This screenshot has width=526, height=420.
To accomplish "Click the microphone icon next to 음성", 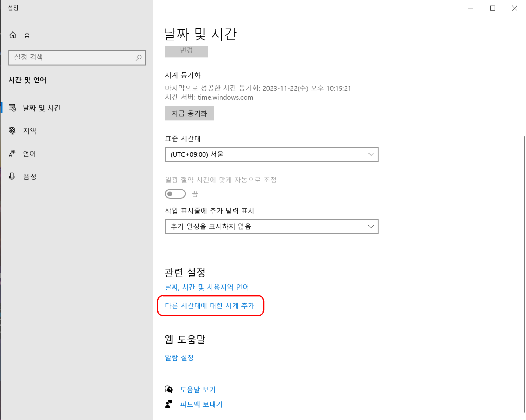I will 12,176.
